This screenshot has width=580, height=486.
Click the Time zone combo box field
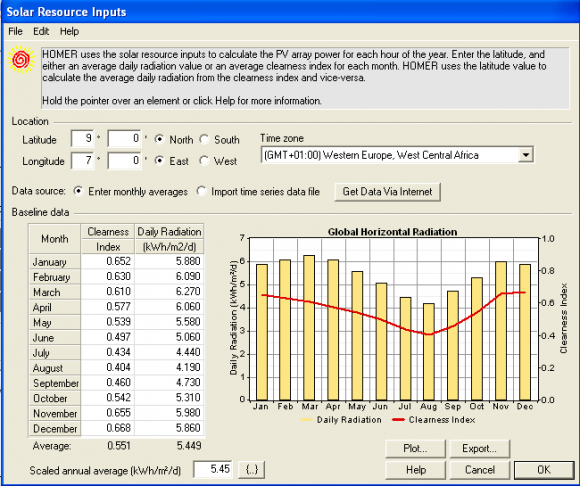pos(397,155)
